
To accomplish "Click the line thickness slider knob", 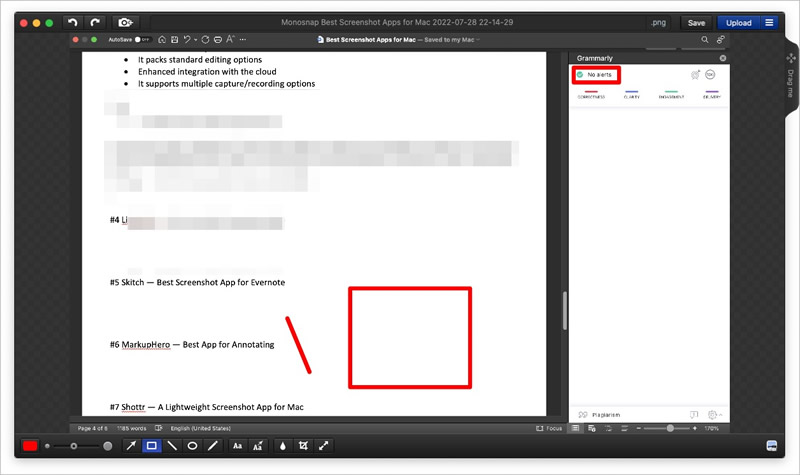I will tap(73, 446).
